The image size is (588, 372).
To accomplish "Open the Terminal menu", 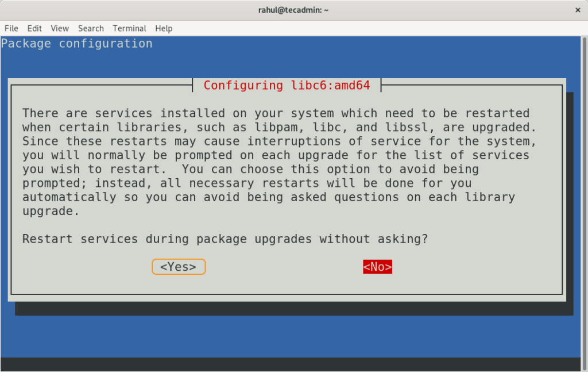I will pyautogui.click(x=129, y=28).
